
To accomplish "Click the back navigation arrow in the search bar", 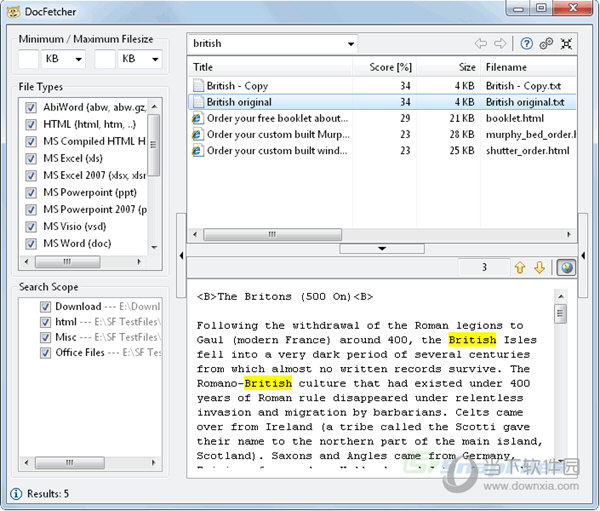I will (481, 44).
